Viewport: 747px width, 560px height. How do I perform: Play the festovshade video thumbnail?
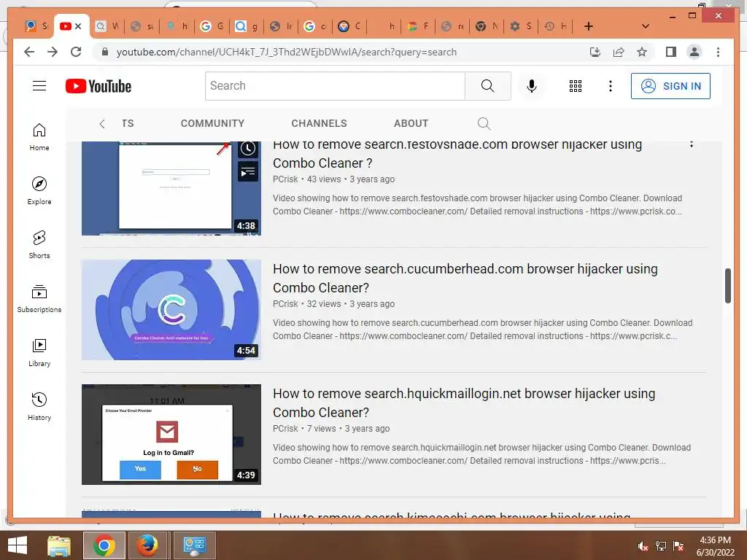coord(171,188)
